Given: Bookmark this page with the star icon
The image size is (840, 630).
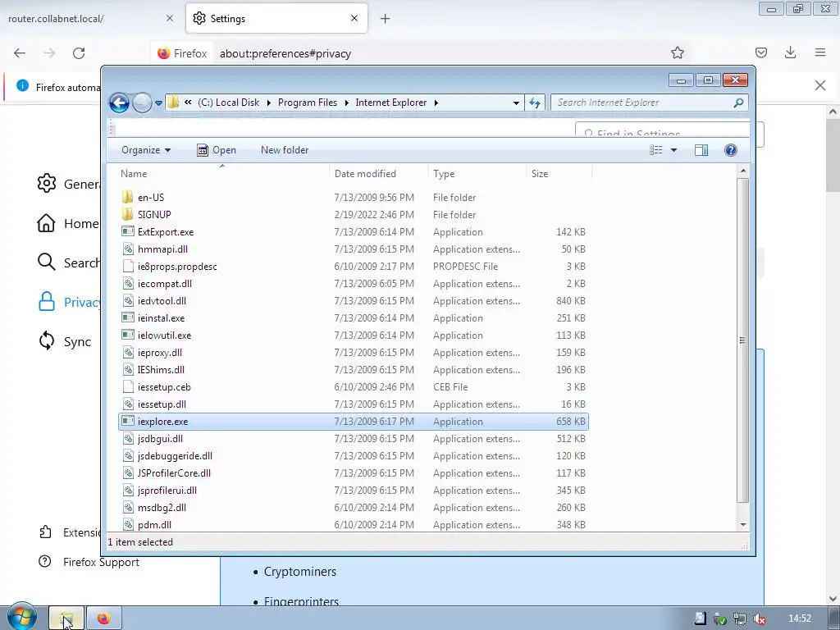Looking at the screenshot, I should (x=677, y=52).
